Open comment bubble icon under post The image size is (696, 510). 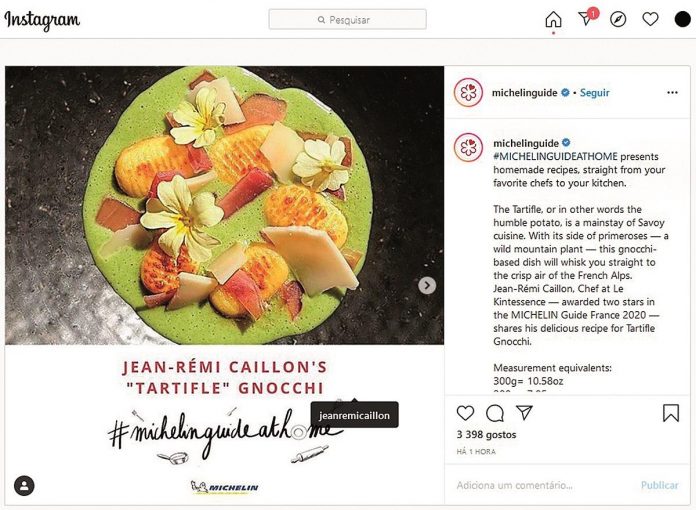494,413
